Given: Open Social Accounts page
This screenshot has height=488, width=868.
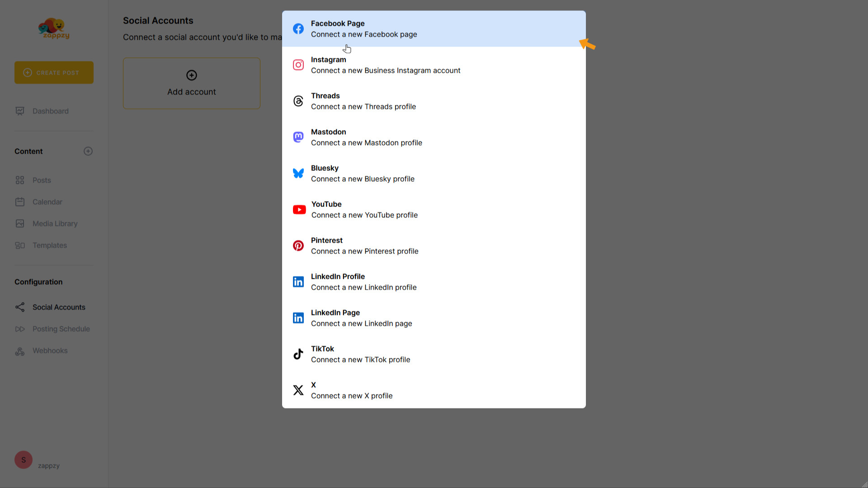Looking at the screenshot, I should [x=59, y=307].
